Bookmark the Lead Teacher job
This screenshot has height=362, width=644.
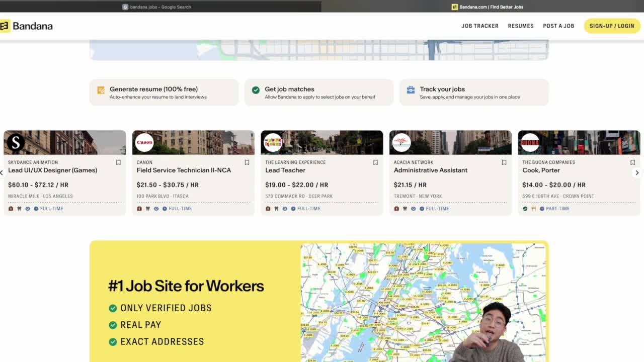pyautogui.click(x=375, y=162)
